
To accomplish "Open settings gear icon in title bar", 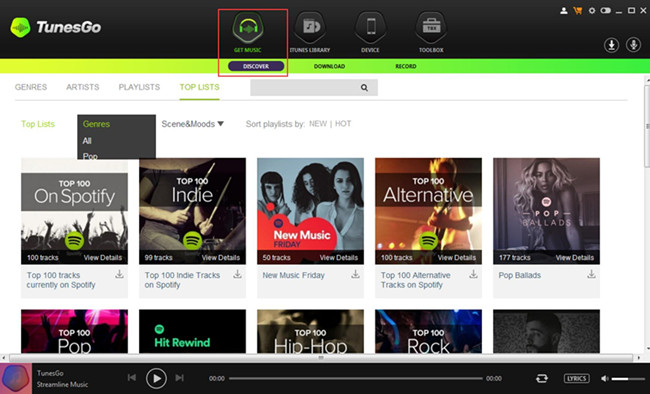I will [592, 11].
